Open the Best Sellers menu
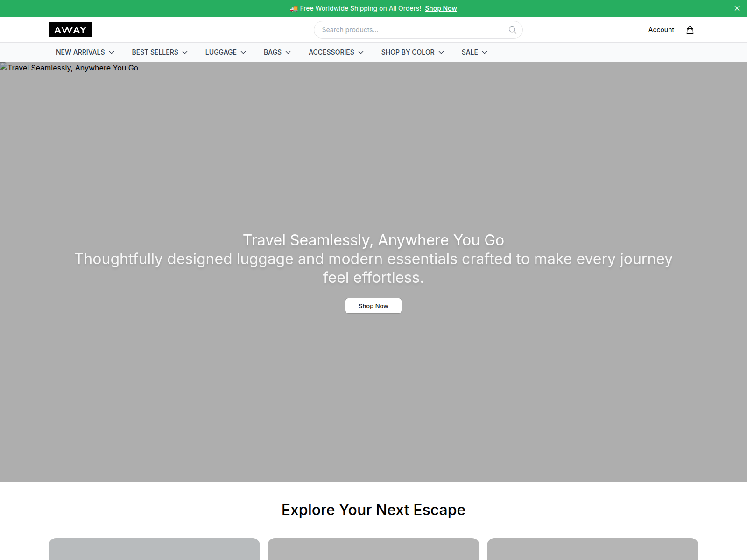Screen dimensions: 747x560 click(160, 52)
